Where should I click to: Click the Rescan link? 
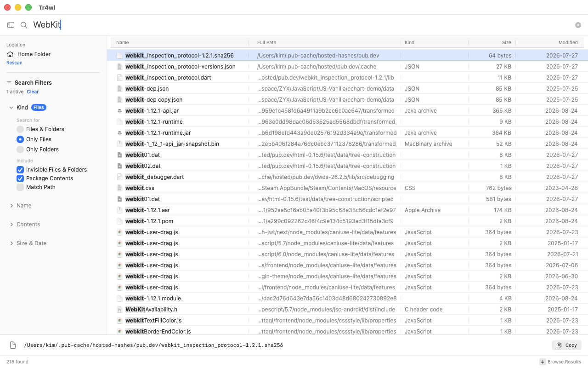(14, 63)
